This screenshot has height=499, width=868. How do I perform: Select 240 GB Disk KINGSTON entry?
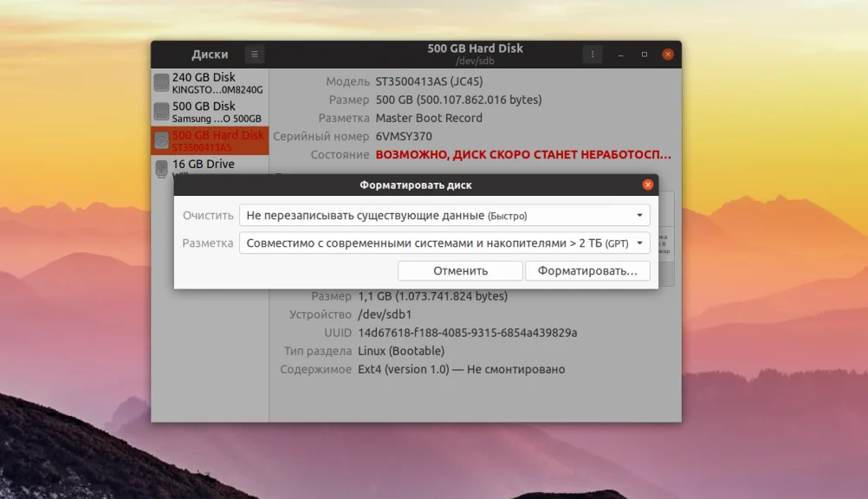point(210,83)
